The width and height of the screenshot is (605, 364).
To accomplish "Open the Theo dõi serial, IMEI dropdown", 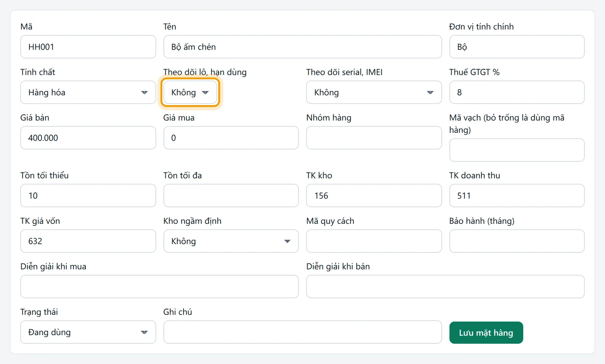I will pos(374,92).
